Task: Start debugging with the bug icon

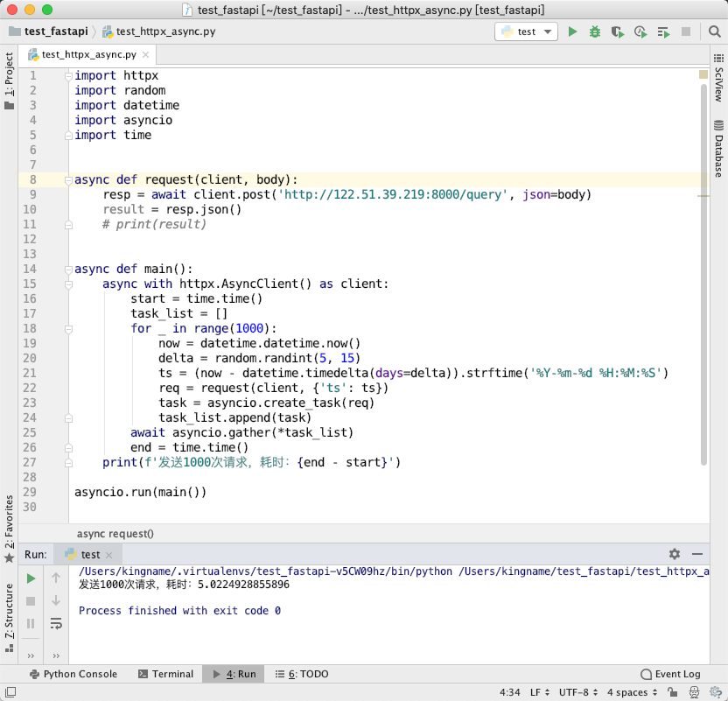Action: 595,32
